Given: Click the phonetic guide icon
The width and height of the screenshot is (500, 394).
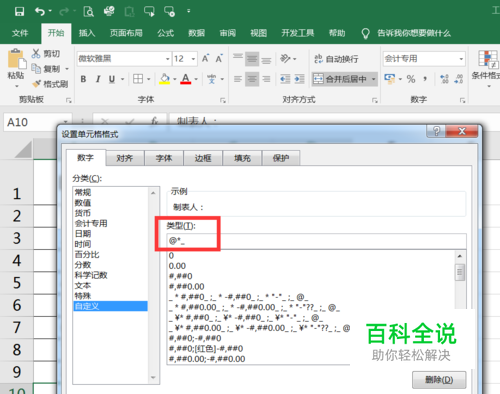Looking at the screenshot, I should [x=211, y=79].
